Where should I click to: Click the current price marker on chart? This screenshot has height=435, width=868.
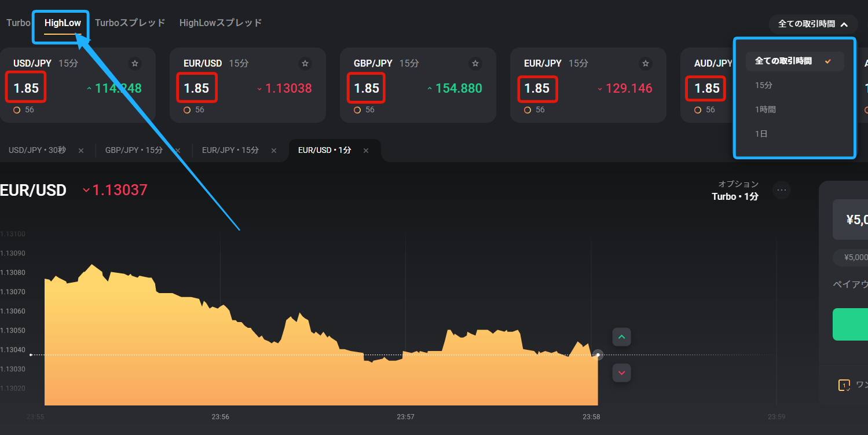pyautogui.click(x=598, y=354)
